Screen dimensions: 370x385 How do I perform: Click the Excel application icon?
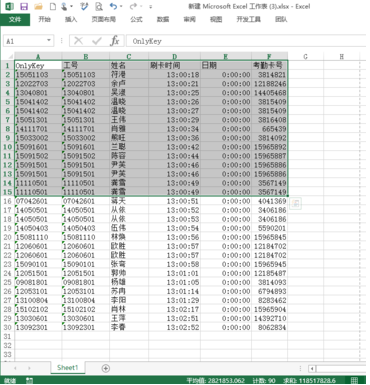coord(9,6)
